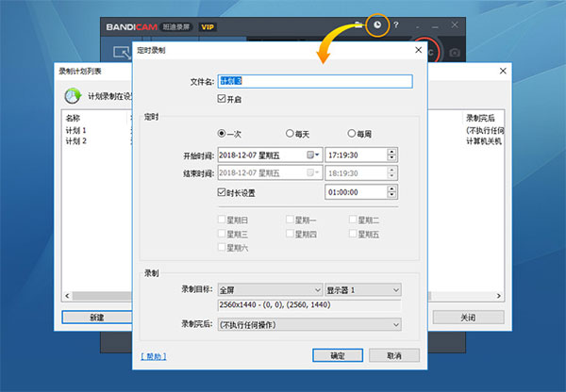566x392 pixels.
Task: Click the 计算机关机 entry in schedule list
Action: coord(484,141)
